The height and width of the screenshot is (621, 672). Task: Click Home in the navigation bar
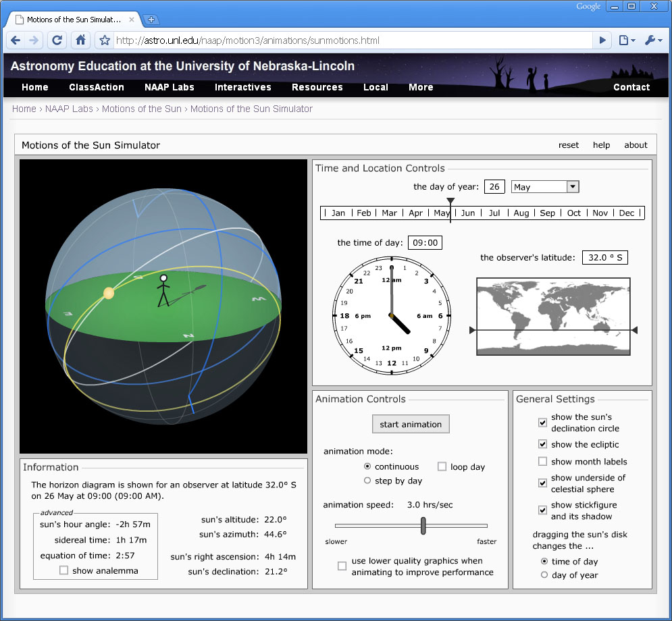click(34, 87)
